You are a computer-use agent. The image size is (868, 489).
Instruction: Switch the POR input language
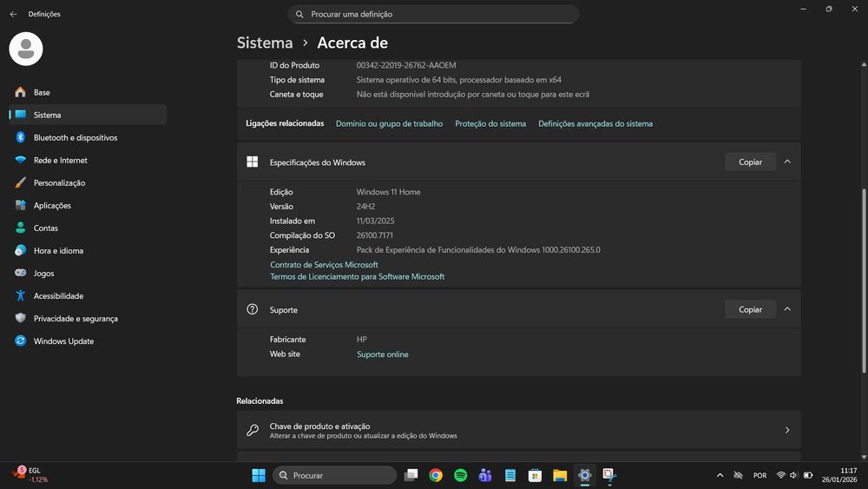(x=760, y=475)
